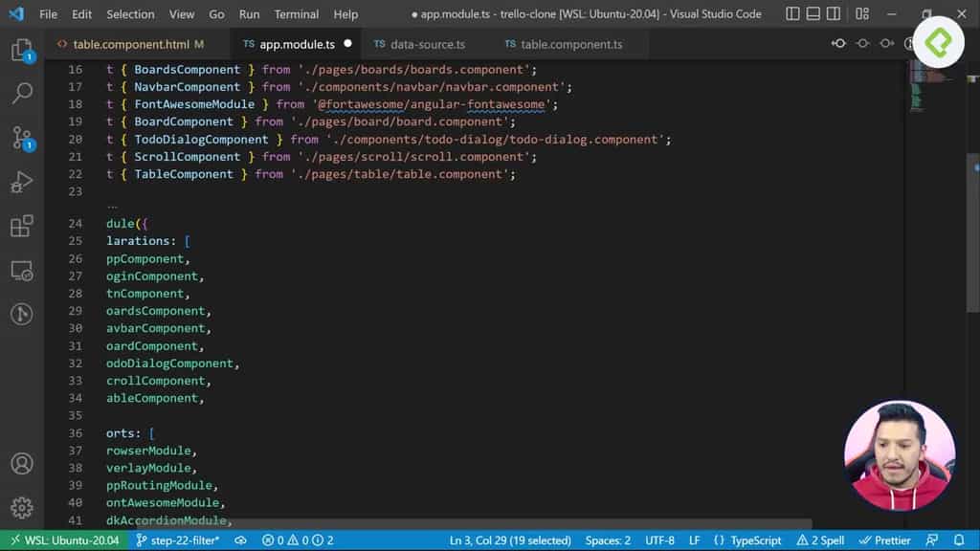This screenshot has height=551, width=980.
Task: Open the language mode selector showing TypeScript
Action: (x=748, y=540)
